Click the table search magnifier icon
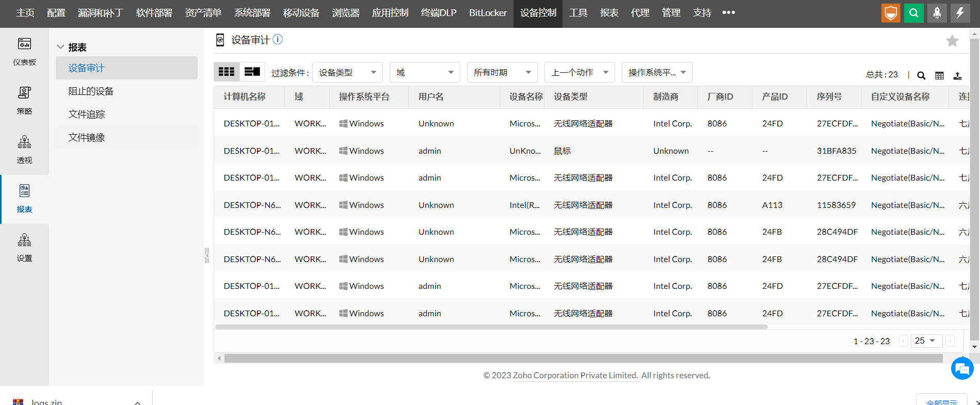980x405 pixels. 921,75
